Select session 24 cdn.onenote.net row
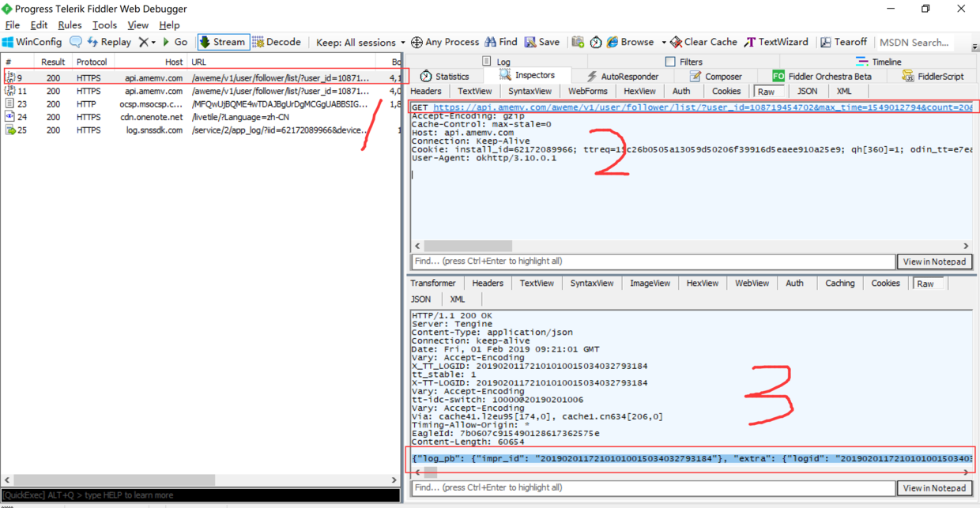980x508 pixels. click(202, 117)
